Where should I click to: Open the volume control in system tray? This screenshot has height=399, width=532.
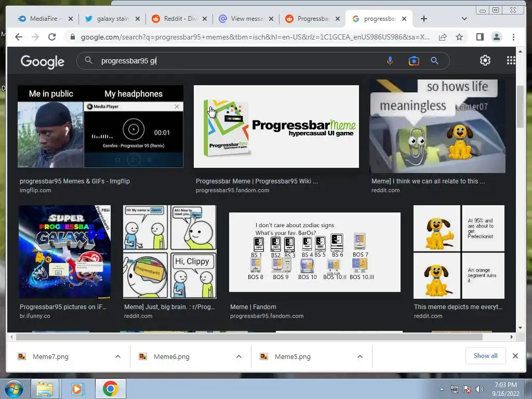coord(479,389)
